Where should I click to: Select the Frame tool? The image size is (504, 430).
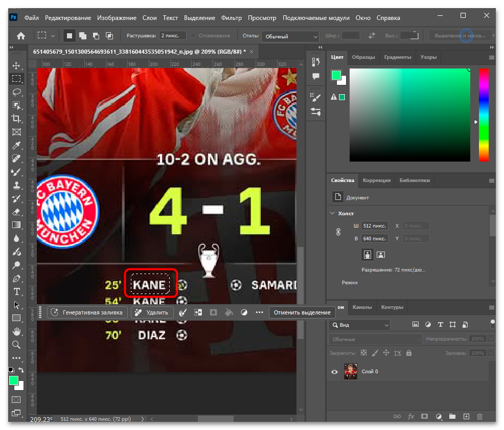(16, 132)
